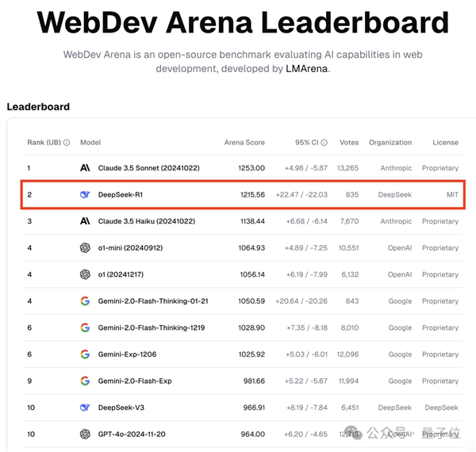Select Gemini-2.0-Flash-Thinking-01-21 model name
This screenshot has width=476, height=452.
point(154,301)
